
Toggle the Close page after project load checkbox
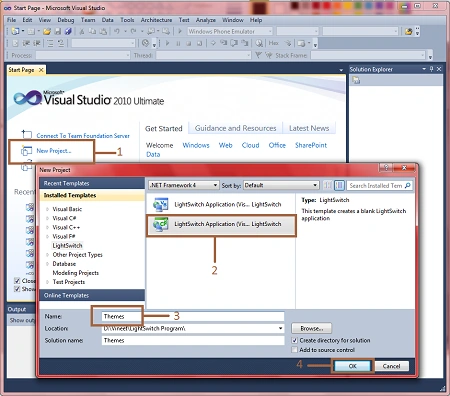(17, 281)
